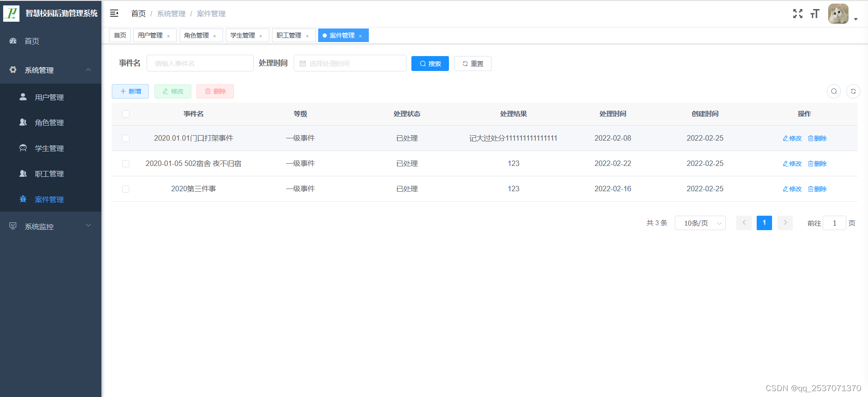Open 用户管理 in the sidebar
The image size is (868, 397).
tap(51, 97)
